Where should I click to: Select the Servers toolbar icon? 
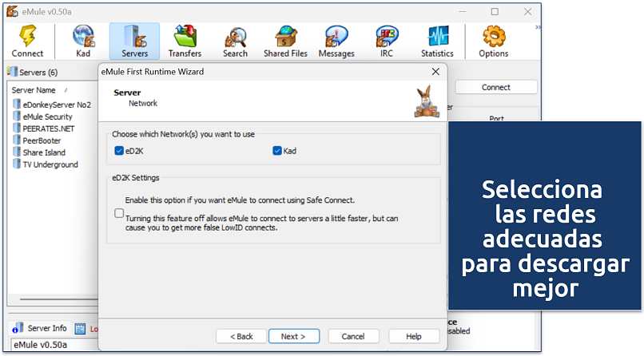(135, 36)
